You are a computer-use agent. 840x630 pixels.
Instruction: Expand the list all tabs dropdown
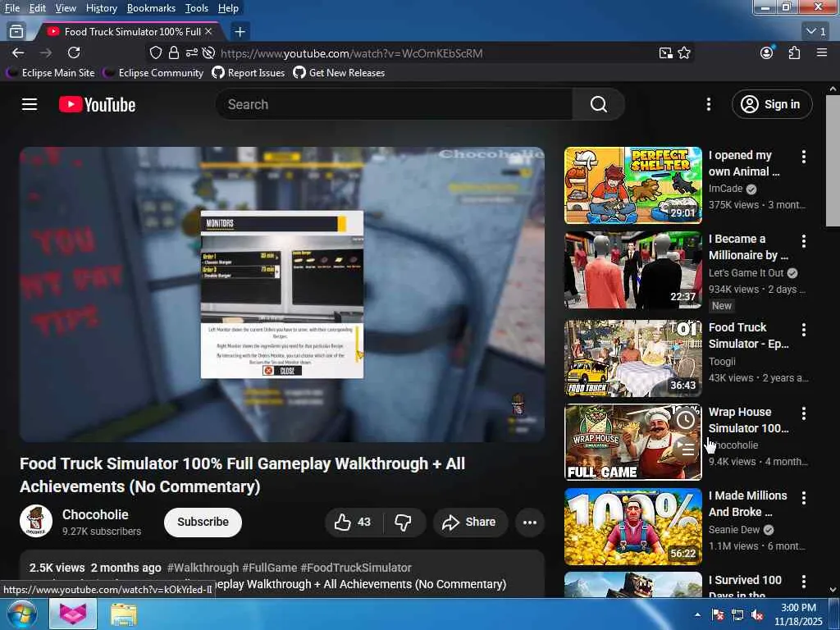816,32
